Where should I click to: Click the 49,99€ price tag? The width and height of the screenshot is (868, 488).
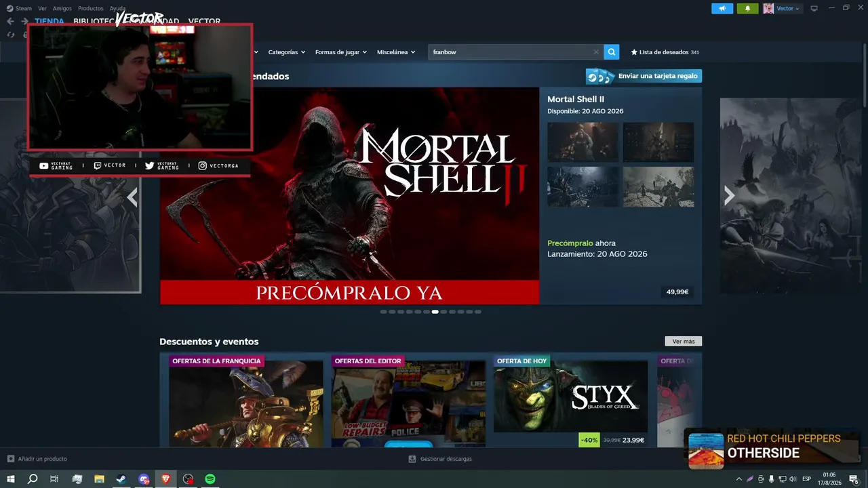[x=677, y=292]
